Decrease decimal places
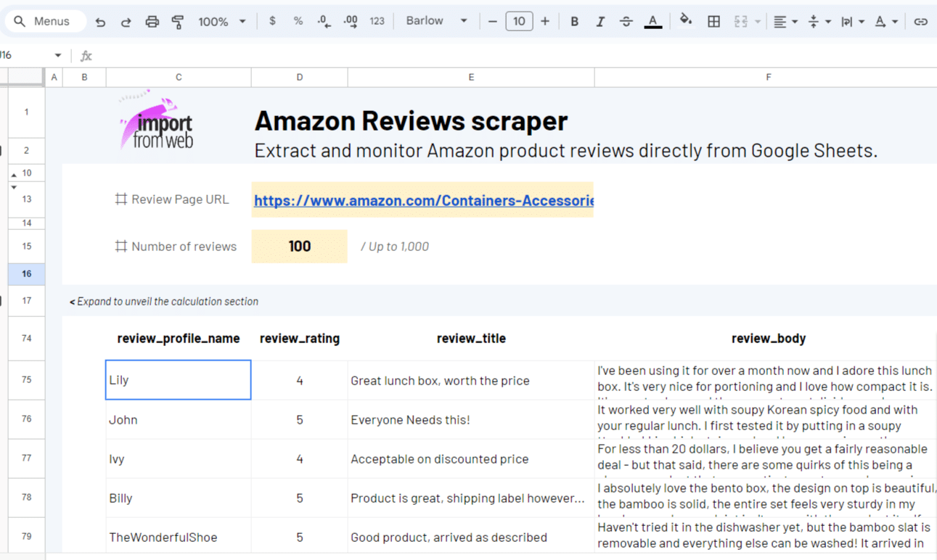 click(324, 22)
